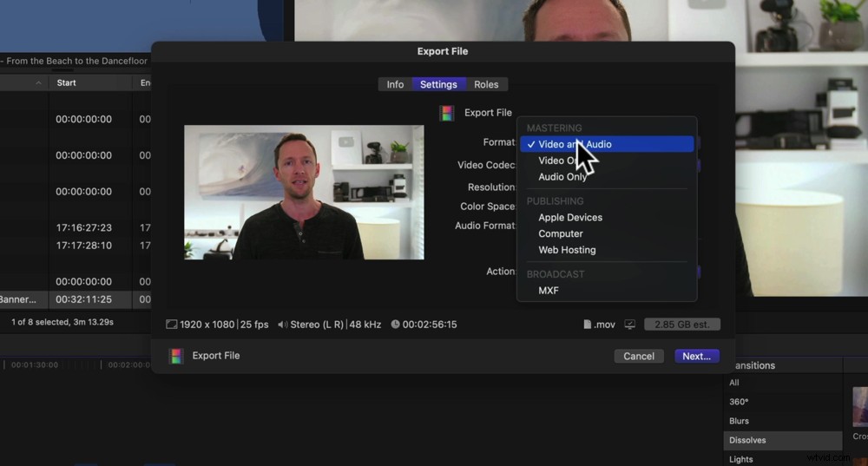Viewport: 868px width, 466px height.
Task: Select Computer in the format menu
Action: point(607,233)
